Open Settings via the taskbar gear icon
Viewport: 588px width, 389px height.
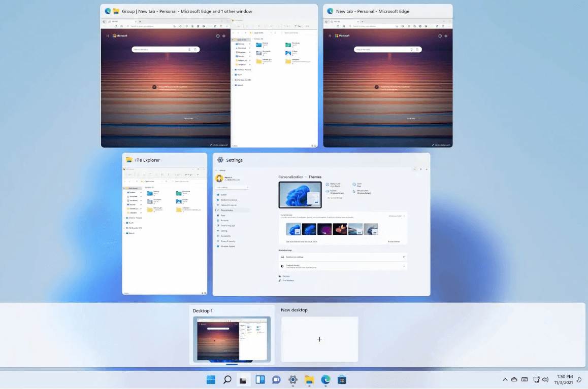click(x=292, y=379)
